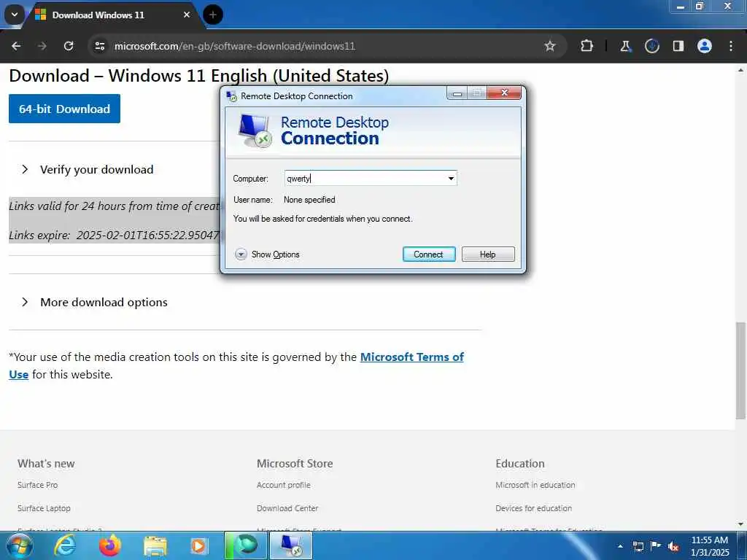Open the browser extensions puzzle icon
The width and height of the screenshot is (747, 560).
coord(587,46)
